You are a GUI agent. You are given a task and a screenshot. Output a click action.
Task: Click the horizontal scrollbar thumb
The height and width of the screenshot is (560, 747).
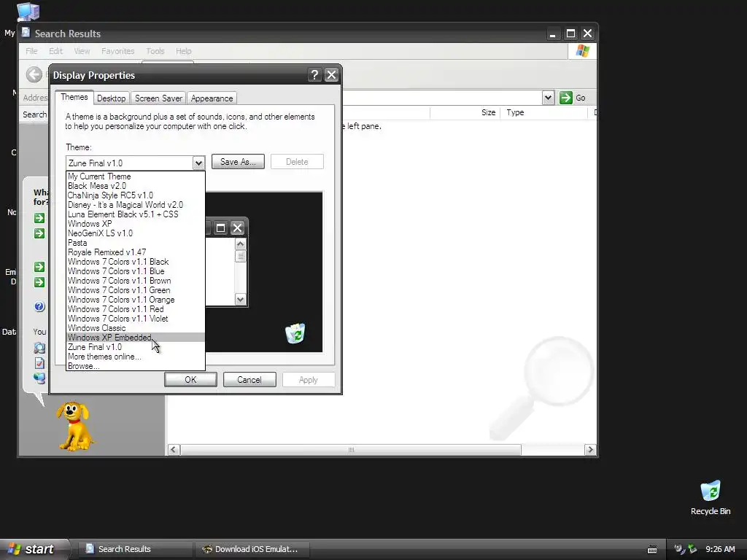[351, 449]
